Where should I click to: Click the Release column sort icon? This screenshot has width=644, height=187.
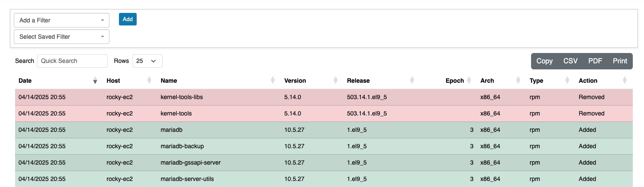pyautogui.click(x=412, y=81)
